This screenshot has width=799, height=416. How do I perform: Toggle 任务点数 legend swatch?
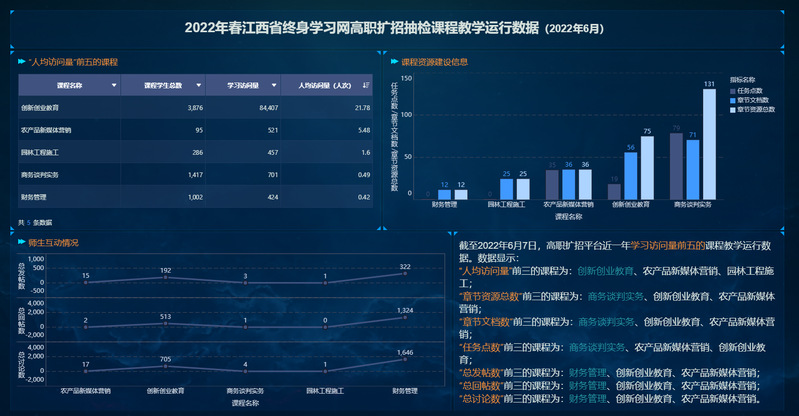pos(733,91)
